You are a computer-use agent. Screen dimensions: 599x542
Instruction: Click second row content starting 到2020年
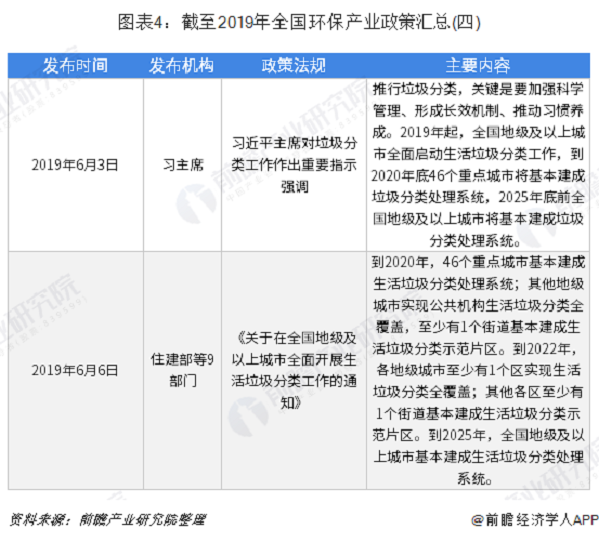click(478, 370)
